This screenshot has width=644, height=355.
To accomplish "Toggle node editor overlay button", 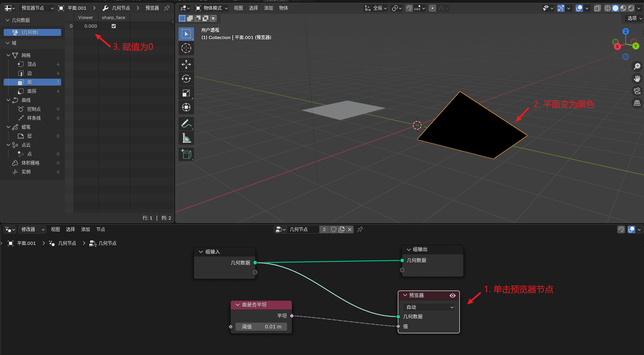I will pos(631,229).
